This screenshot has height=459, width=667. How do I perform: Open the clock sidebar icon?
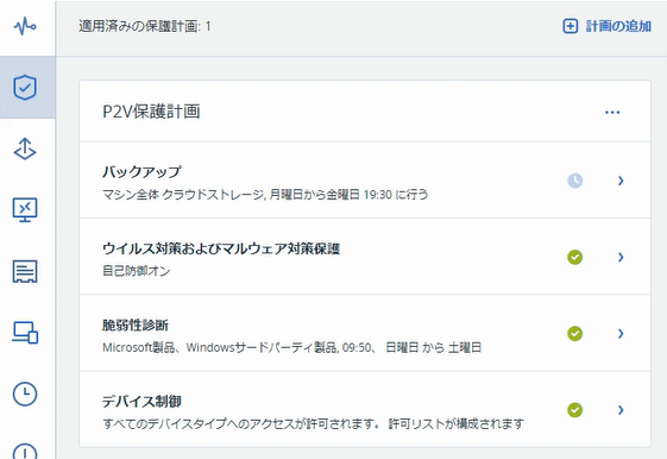click(x=25, y=394)
